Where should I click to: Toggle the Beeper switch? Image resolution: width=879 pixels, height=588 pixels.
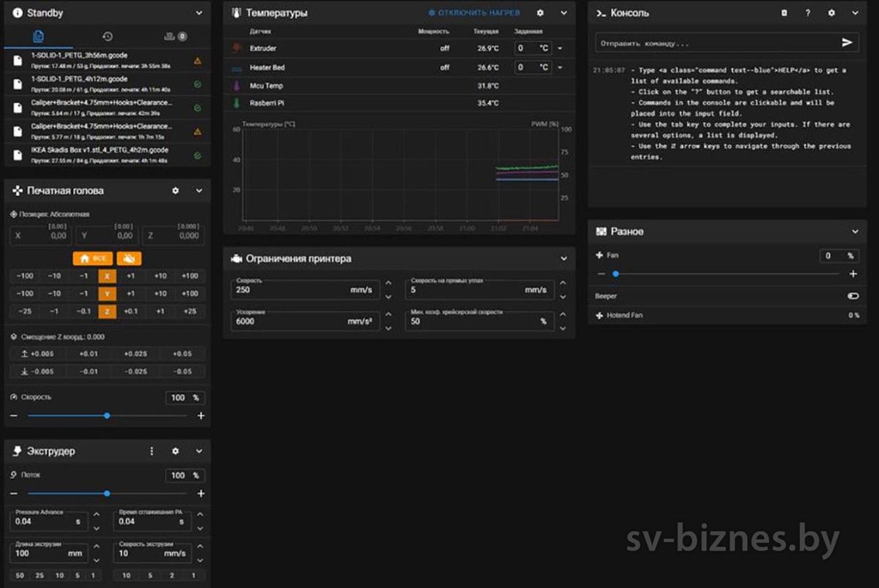(x=853, y=297)
